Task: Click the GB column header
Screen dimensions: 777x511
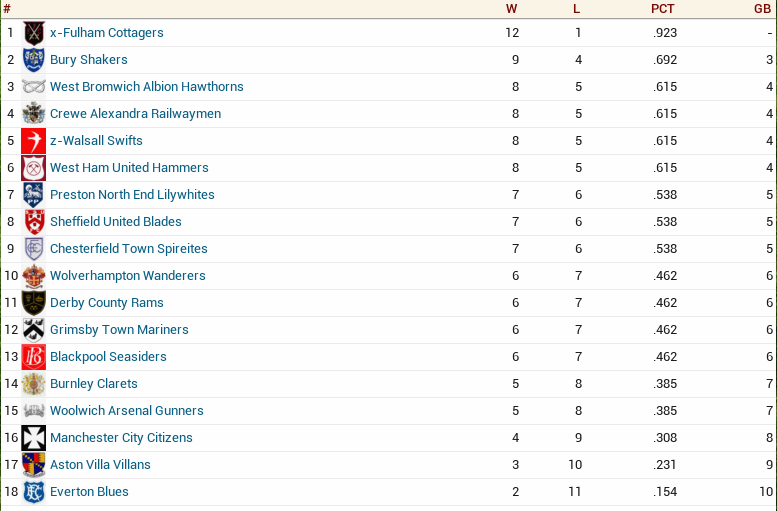Action: pyautogui.click(x=762, y=8)
